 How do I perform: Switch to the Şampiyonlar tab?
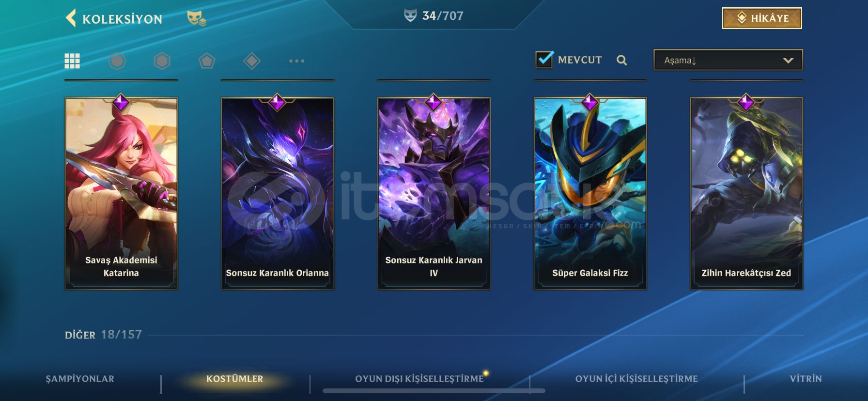point(80,379)
